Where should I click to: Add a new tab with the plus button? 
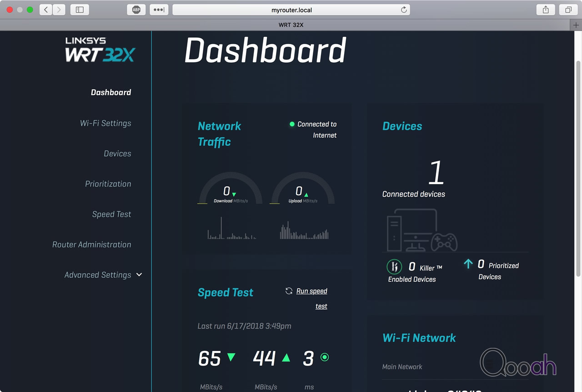(576, 25)
